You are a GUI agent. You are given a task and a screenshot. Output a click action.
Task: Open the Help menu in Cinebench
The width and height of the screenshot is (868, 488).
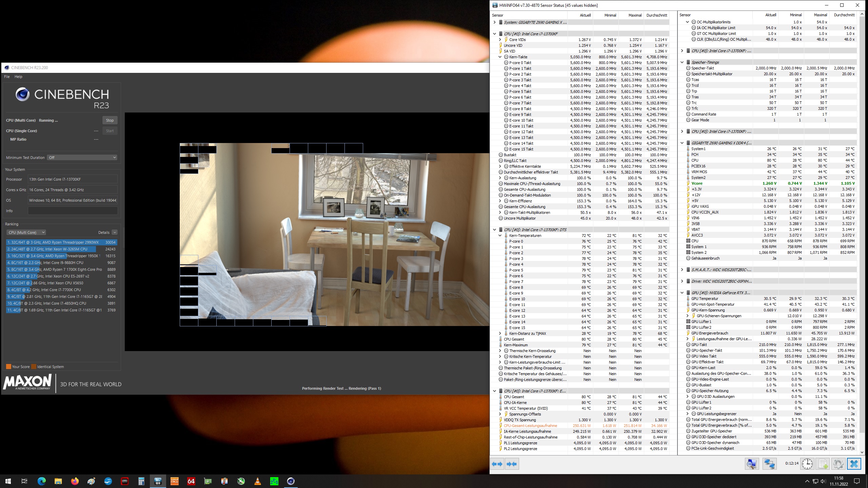19,77
